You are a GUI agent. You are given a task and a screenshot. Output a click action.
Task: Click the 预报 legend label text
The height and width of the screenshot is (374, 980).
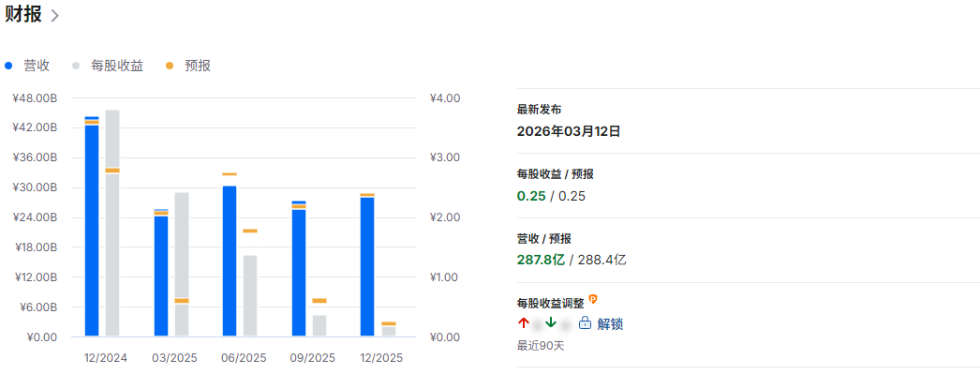coord(198,66)
